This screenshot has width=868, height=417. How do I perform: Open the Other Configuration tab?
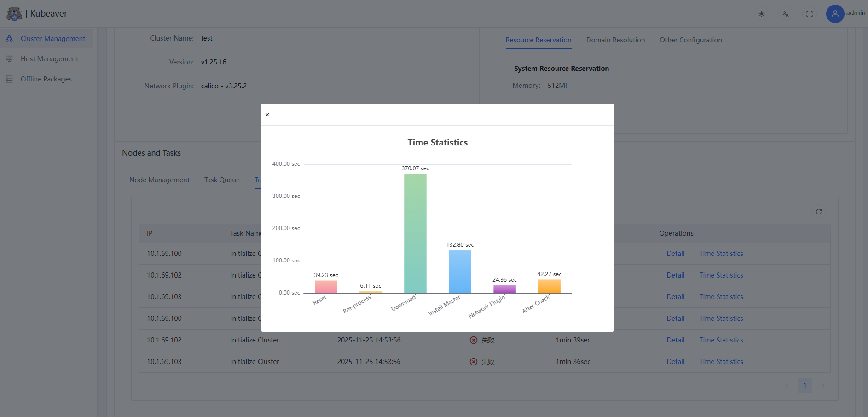click(690, 40)
